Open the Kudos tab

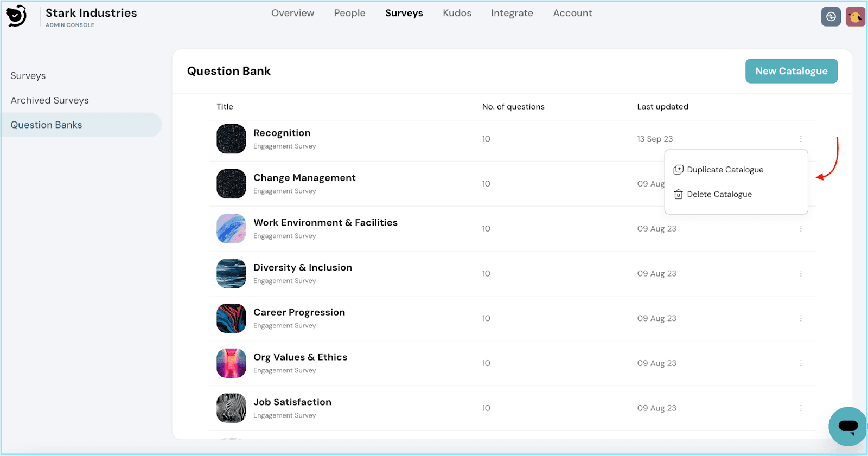point(457,13)
